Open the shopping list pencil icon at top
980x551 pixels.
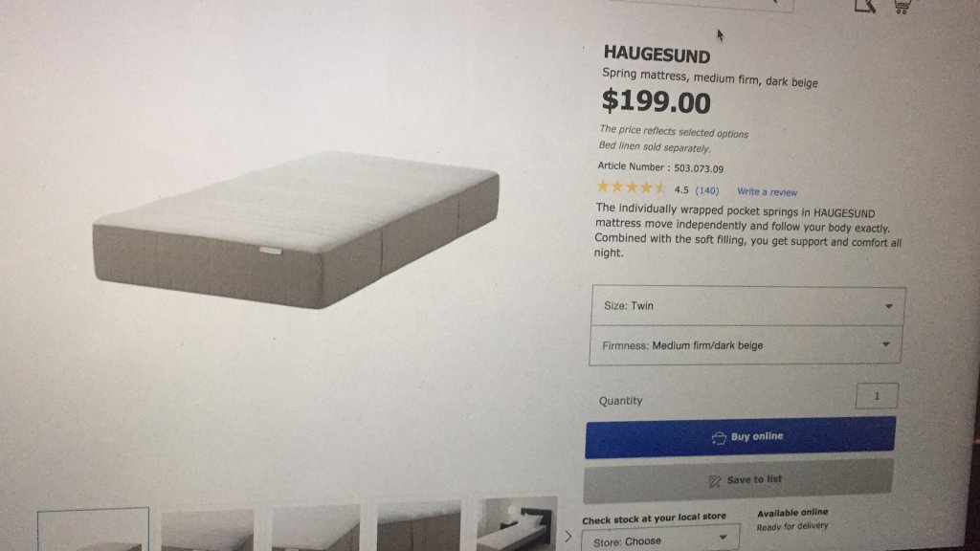(865, 7)
